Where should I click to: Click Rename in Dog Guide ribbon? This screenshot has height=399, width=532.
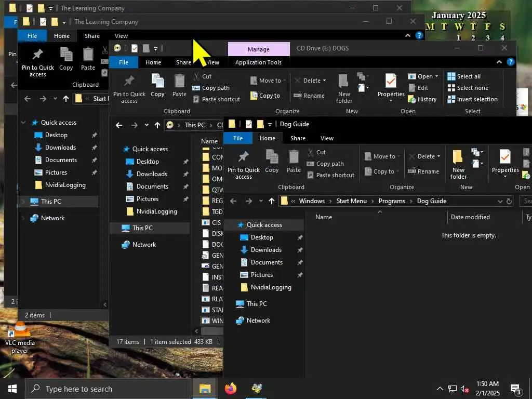pos(423,171)
